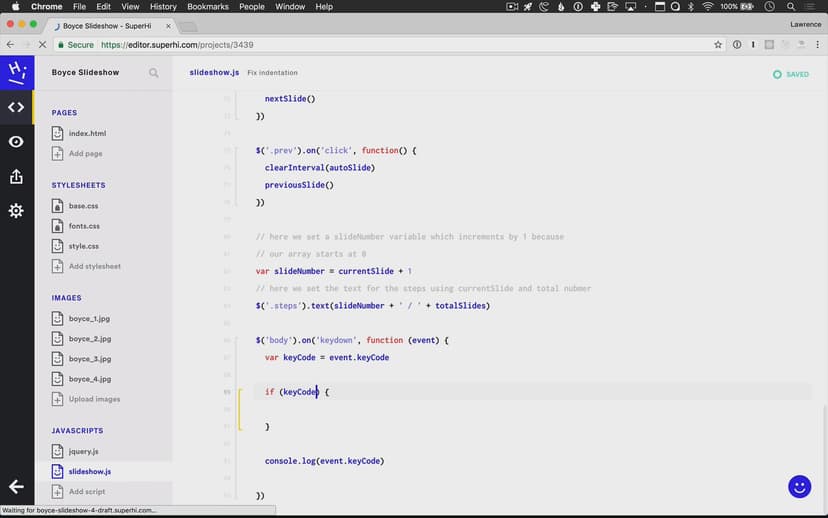Click the share/export upload icon
828x518 pixels.
coord(16,177)
